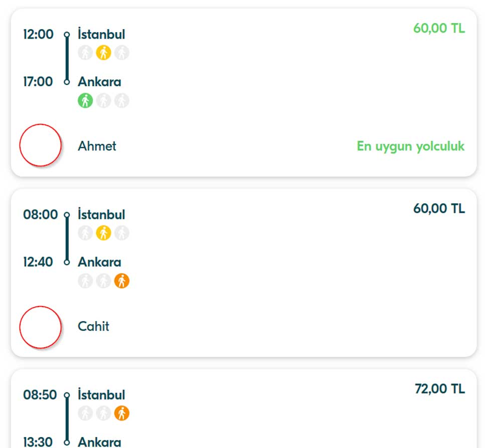Select the 08:00 İstanbul departure

[101, 215]
